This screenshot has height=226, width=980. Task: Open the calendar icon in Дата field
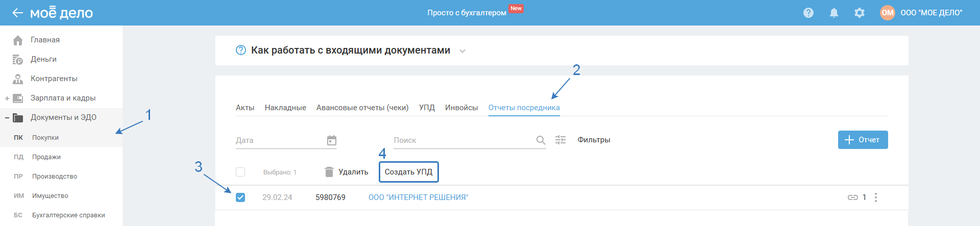click(332, 140)
